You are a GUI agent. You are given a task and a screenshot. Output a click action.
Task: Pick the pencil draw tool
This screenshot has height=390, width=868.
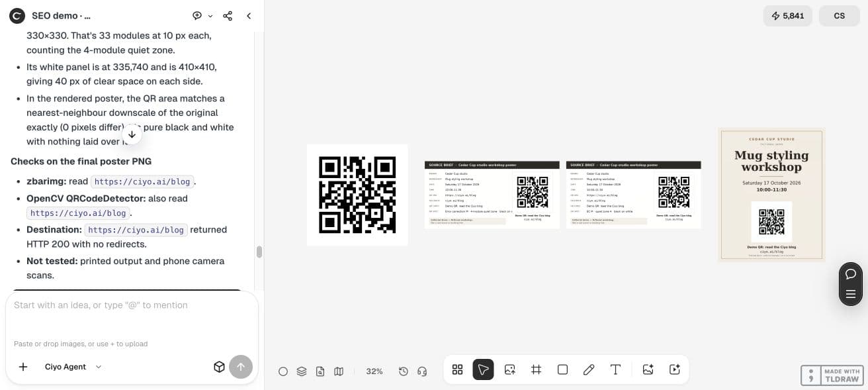589,369
